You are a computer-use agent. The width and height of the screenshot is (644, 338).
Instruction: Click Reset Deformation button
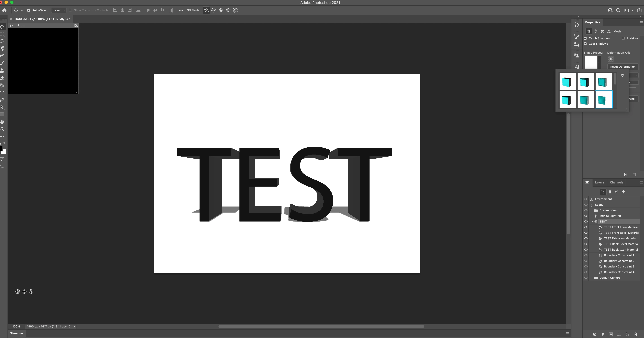coord(622,67)
